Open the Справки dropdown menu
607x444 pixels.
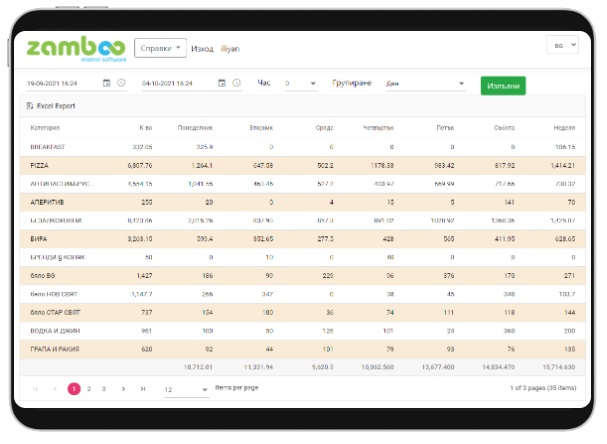coord(160,48)
